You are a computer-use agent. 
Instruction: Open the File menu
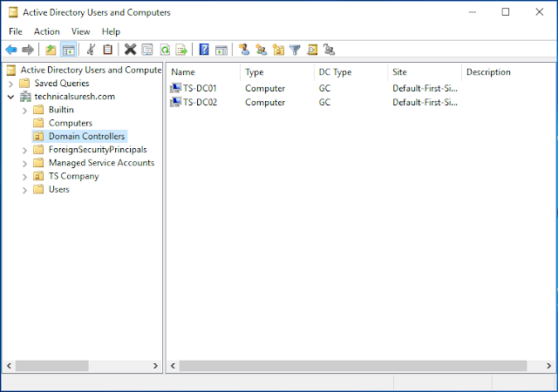(x=16, y=31)
